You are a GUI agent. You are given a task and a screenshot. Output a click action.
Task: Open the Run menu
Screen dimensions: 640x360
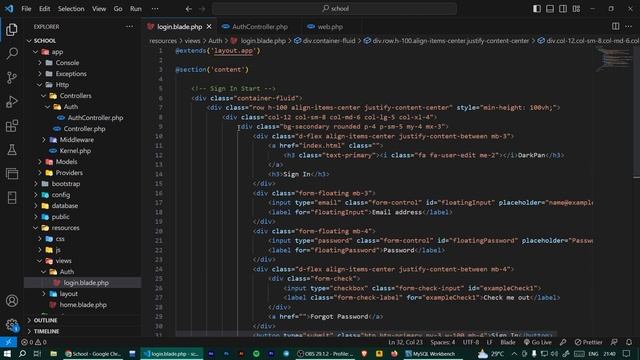136,9
